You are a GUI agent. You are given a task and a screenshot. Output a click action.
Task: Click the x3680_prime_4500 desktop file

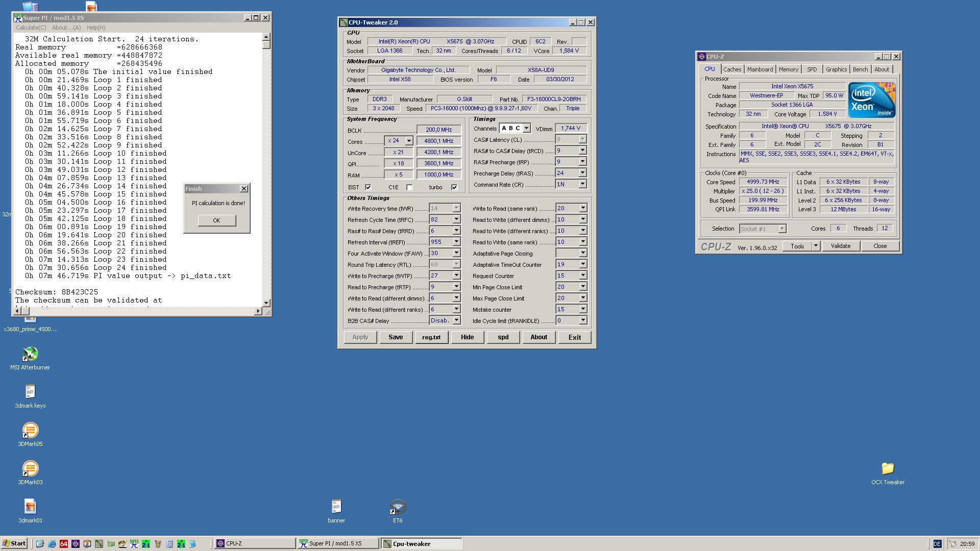pyautogui.click(x=30, y=324)
